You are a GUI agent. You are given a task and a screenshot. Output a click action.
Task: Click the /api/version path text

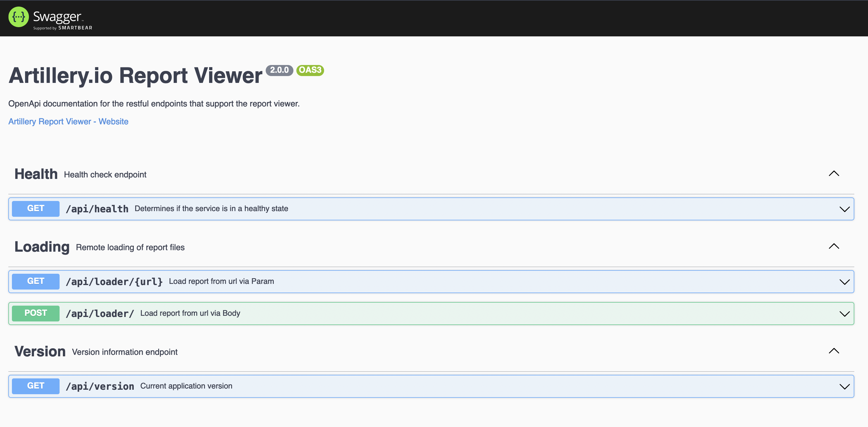pyautogui.click(x=100, y=386)
